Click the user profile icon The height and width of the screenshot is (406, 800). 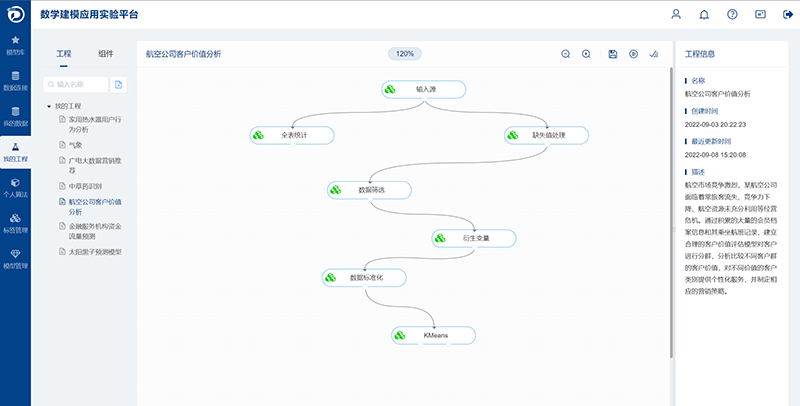point(676,15)
